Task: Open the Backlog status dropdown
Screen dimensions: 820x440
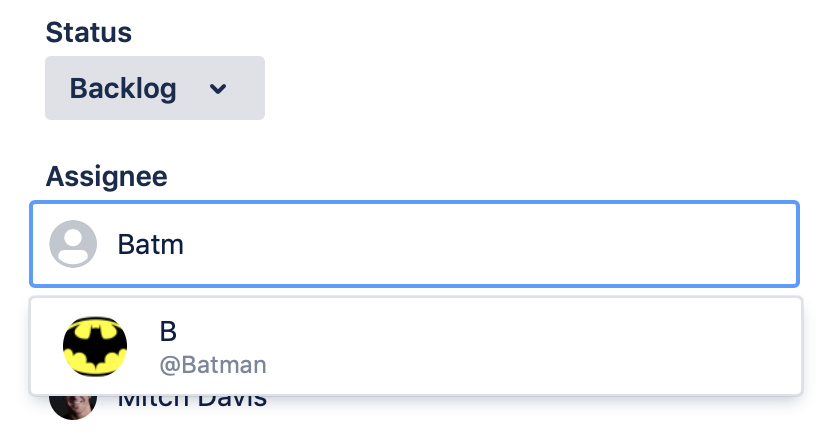Action: [x=155, y=88]
